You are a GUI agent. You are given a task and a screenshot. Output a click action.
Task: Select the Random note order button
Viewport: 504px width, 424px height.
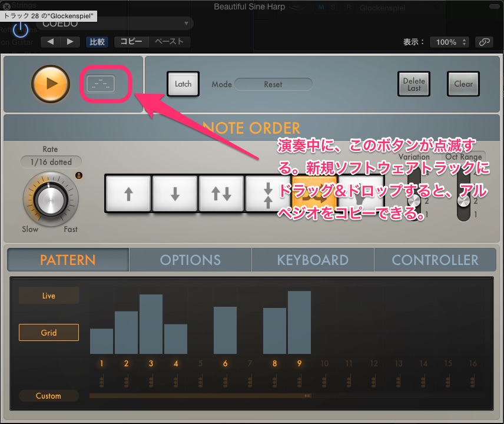[x=314, y=194]
